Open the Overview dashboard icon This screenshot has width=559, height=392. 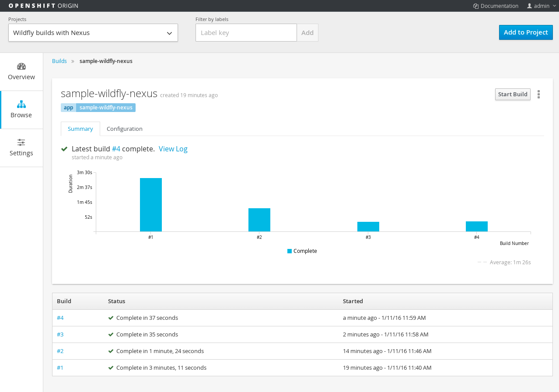21,66
